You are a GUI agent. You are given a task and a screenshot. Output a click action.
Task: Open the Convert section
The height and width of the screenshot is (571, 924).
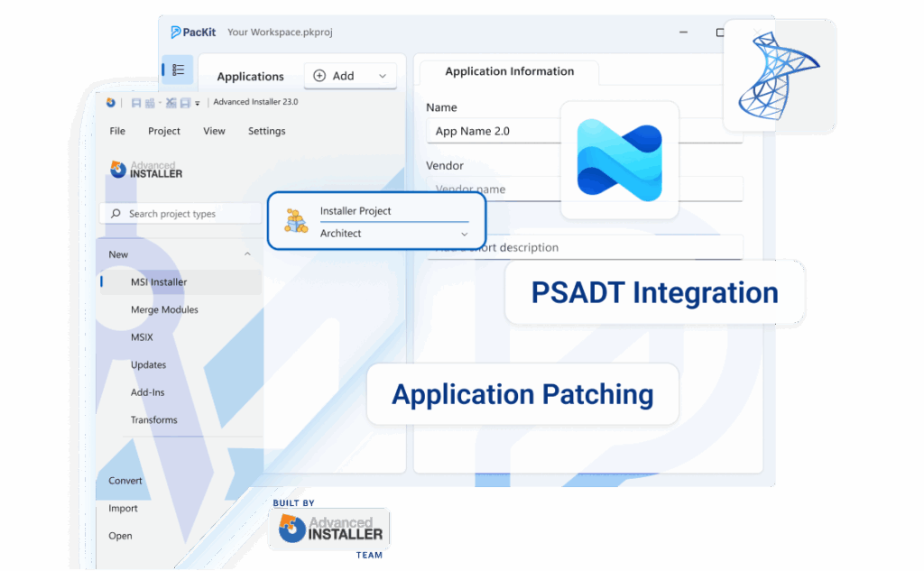[125, 480]
